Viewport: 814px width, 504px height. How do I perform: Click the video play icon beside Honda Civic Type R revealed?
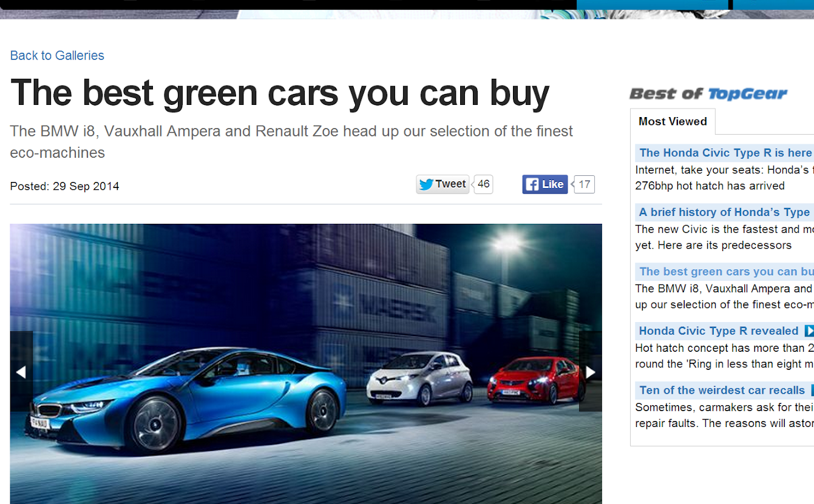pyautogui.click(x=809, y=331)
